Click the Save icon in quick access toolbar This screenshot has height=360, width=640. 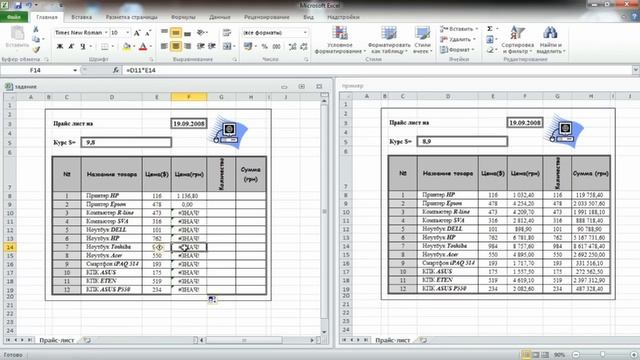(x=18, y=5)
